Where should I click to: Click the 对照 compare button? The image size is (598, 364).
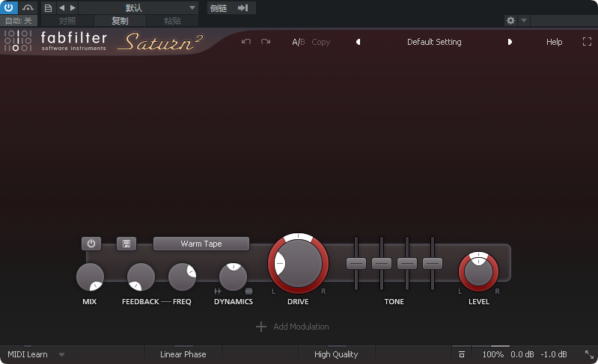(x=67, y=21)
